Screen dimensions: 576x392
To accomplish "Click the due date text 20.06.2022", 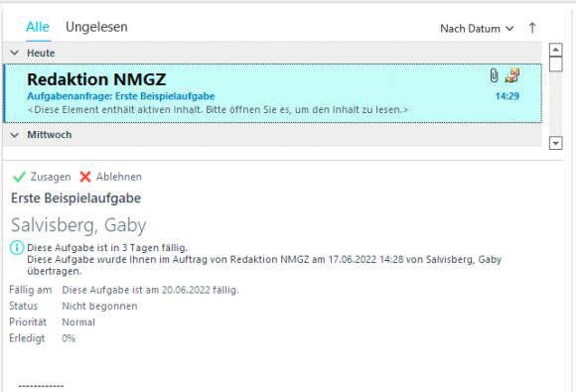I will (x=186, y=290).
